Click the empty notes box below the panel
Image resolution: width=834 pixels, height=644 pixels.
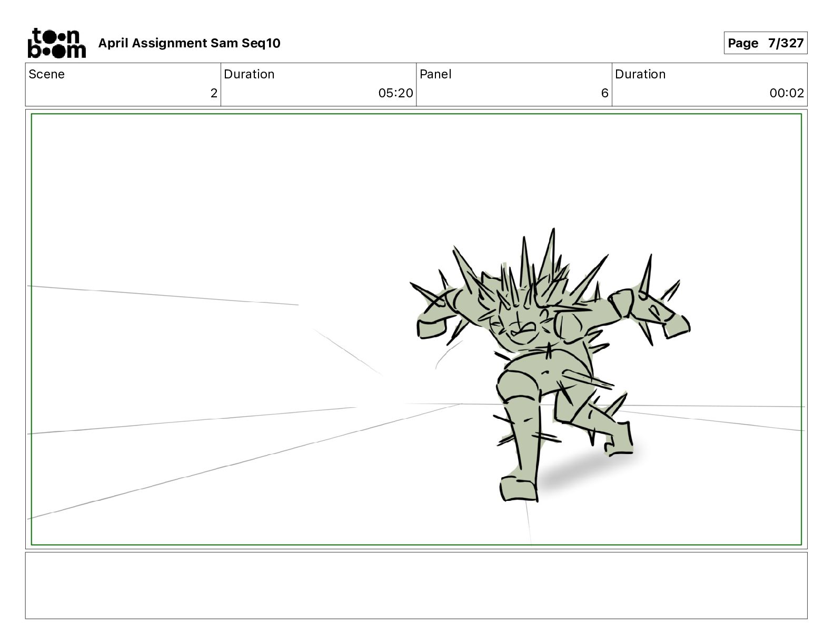[x=416, y=585]
